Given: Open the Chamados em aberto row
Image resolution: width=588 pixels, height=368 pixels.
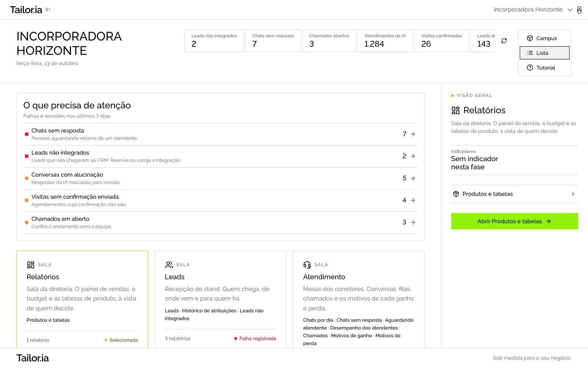Looking at the screenshot, I should pos(220,223).
